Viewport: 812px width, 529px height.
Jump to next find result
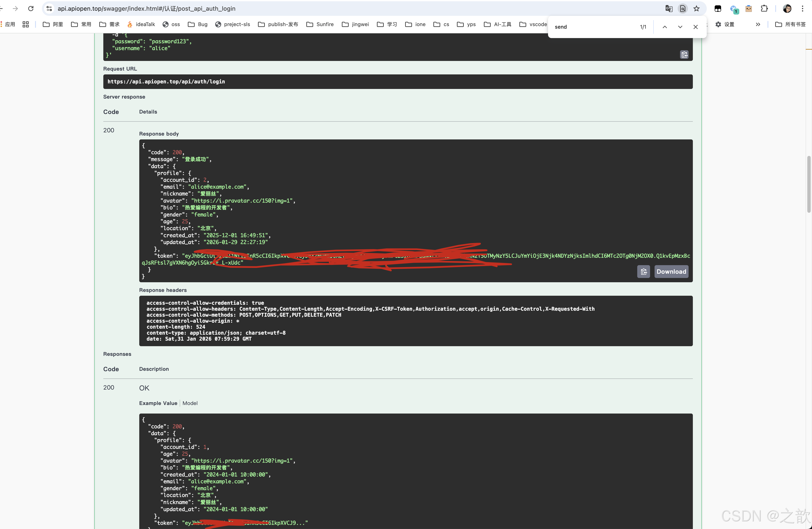coord(680,27)
